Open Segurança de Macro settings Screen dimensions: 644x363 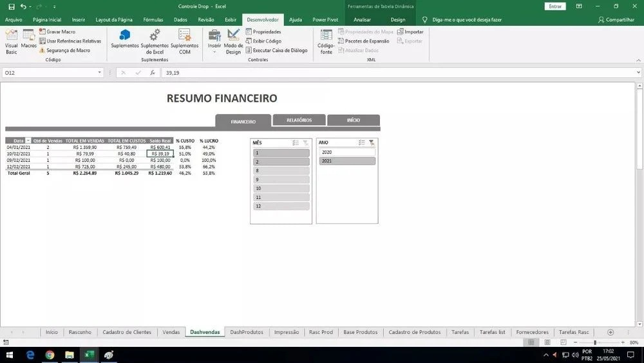pyautogui.click(x=64, y=50)
